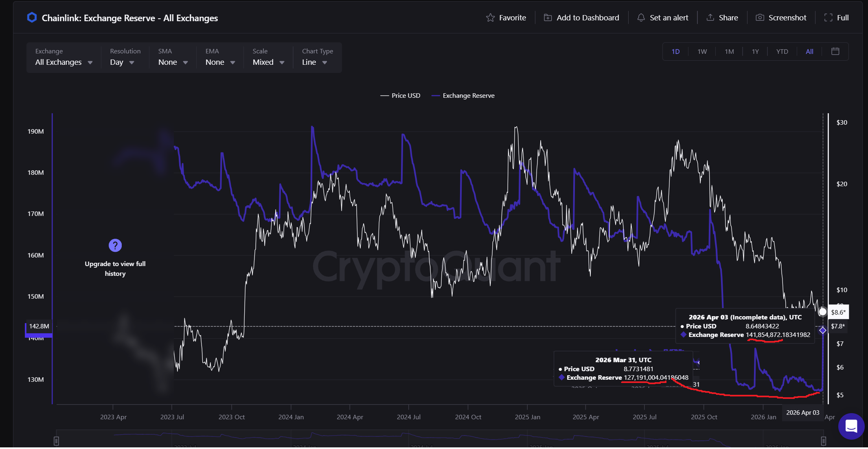
Task: Click the Share upload icon
Action: point(710,18)
